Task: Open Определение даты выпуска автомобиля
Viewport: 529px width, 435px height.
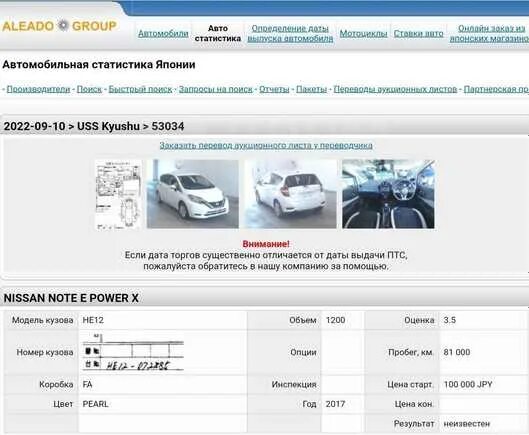Action: (x=290, y=33)
